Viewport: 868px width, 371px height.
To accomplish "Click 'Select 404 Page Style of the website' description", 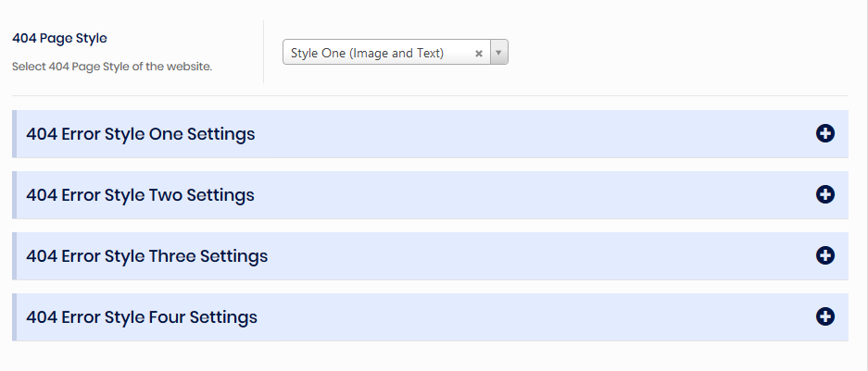I will [x=112, y=67].
